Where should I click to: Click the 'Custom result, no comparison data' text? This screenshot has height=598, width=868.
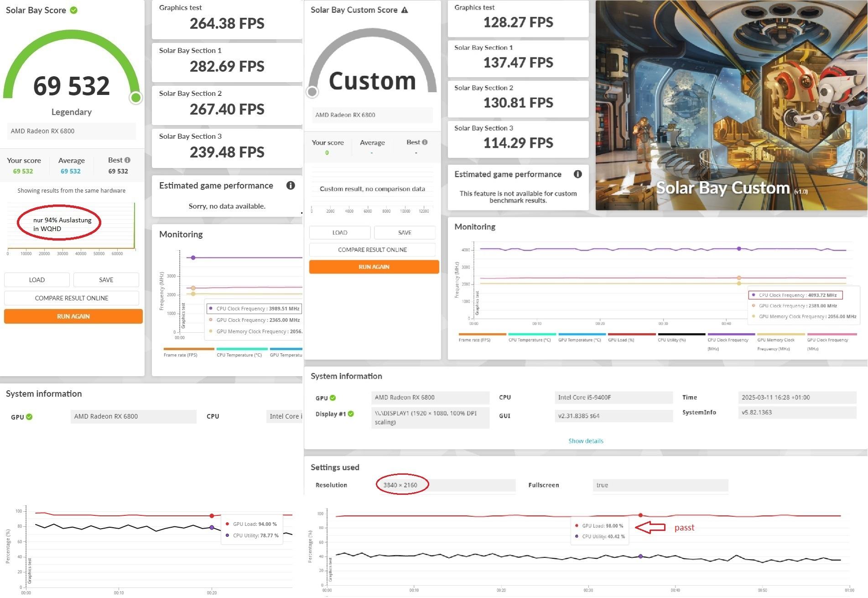coord(372,189)
